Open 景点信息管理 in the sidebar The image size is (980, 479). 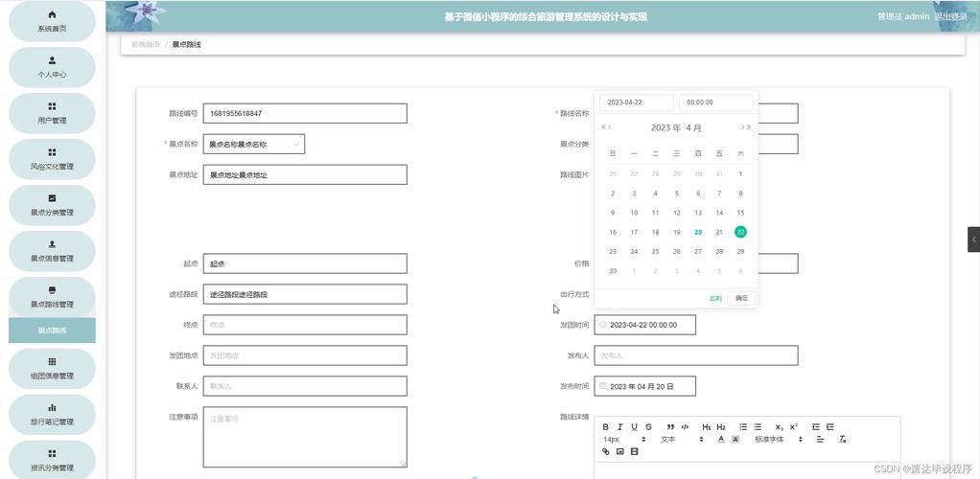point(52,251)
